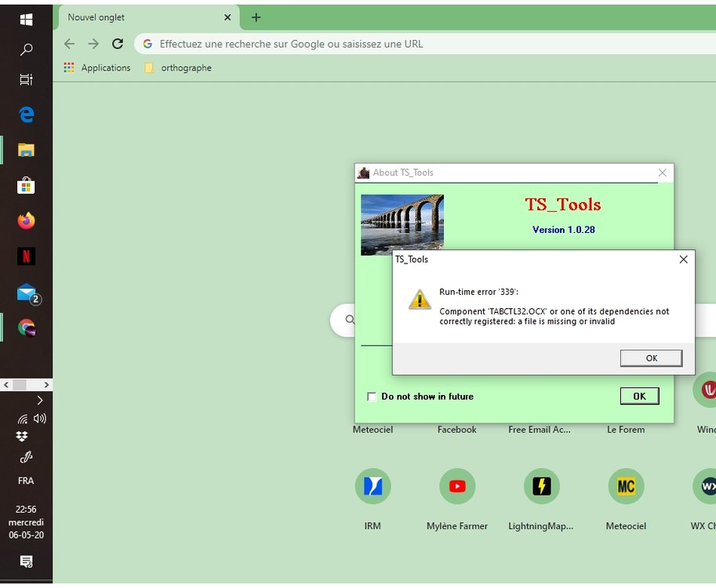Open the Mail app with 2 unread
716x588 pixels.
[27, 293]
